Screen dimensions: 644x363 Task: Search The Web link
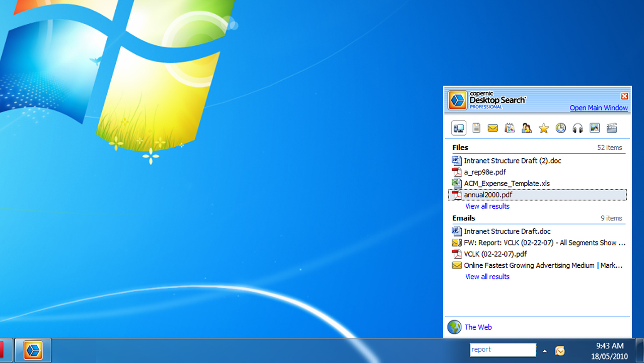pos(478,327)
